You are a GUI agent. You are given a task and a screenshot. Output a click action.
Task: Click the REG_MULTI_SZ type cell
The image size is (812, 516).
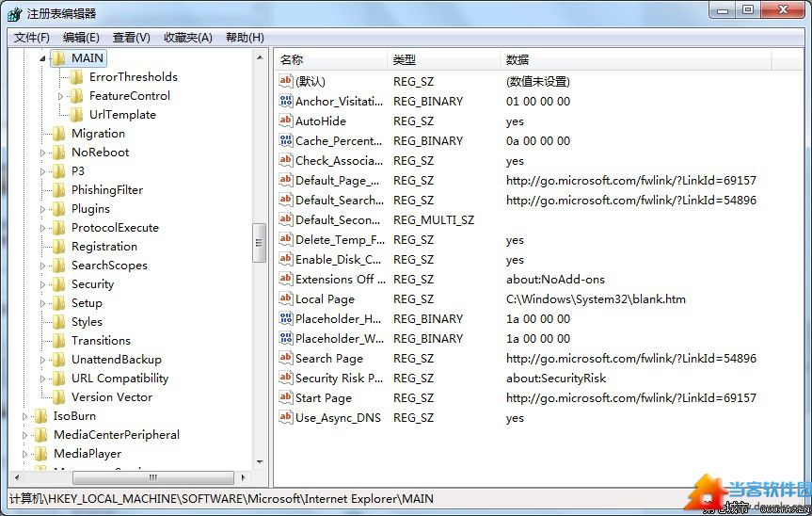coord(434,219)
